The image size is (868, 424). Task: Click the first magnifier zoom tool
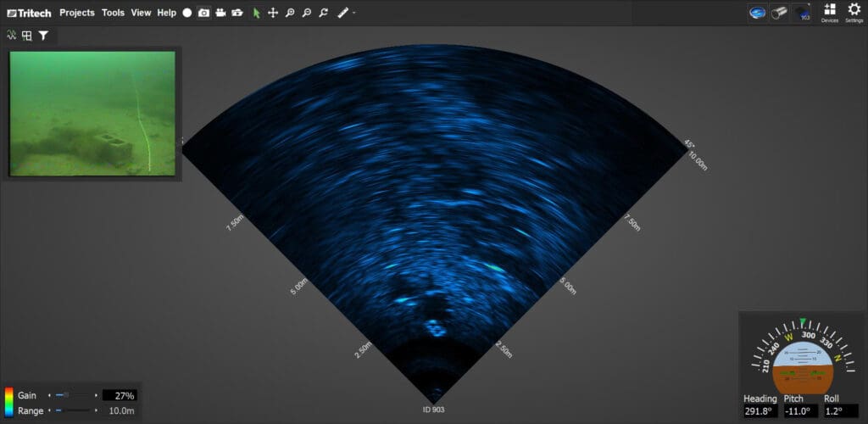290,13
